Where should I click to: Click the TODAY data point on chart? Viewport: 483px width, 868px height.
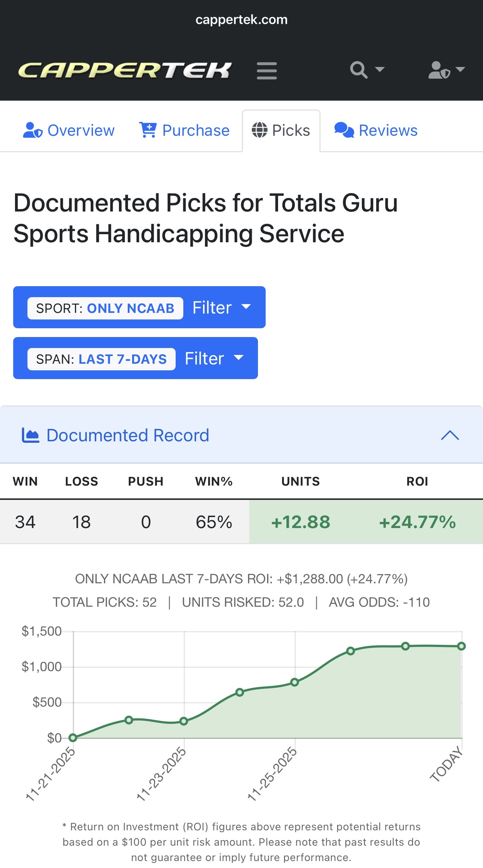(461, 646)
